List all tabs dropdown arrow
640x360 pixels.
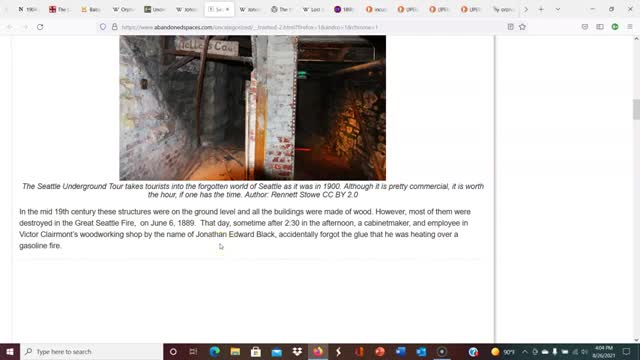pyautogui.click(x=558, y=9)
